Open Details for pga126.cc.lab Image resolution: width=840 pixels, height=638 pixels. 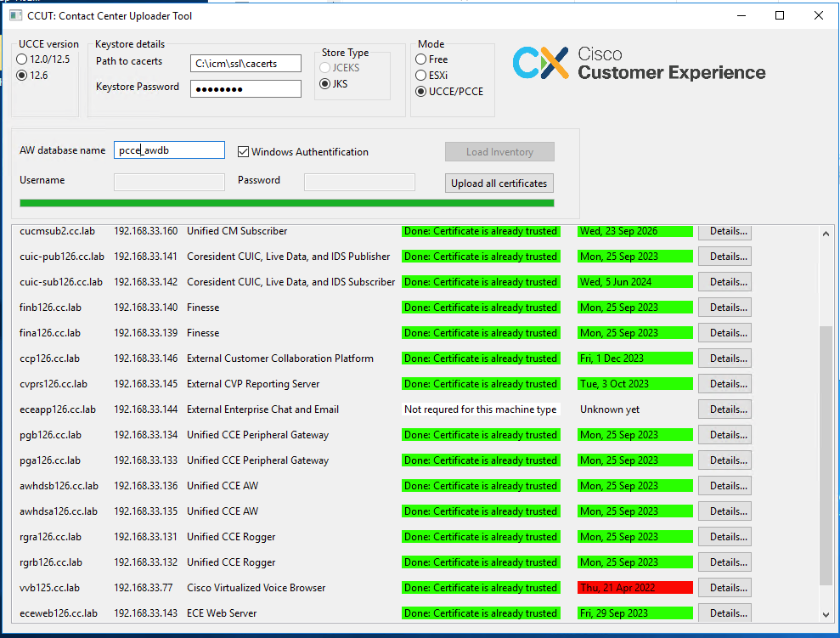724,460
